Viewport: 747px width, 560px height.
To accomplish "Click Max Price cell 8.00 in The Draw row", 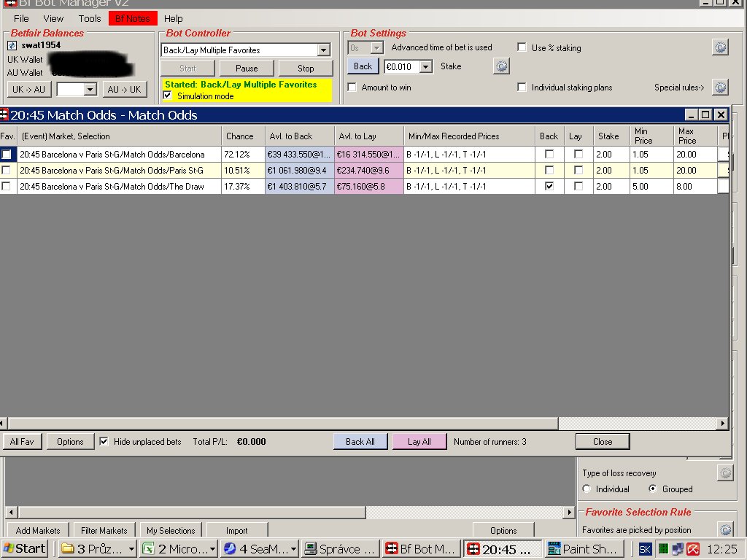I will pos(694,186).
